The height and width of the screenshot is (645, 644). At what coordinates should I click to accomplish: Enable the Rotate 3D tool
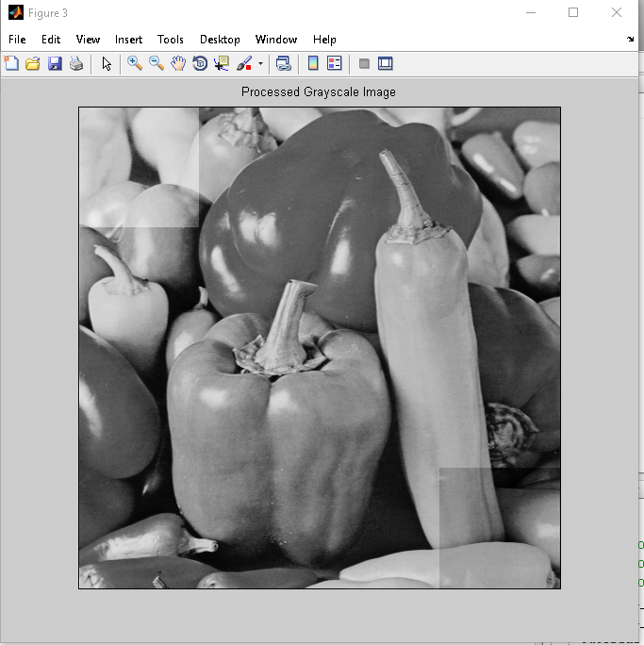(x=200, y=64)
